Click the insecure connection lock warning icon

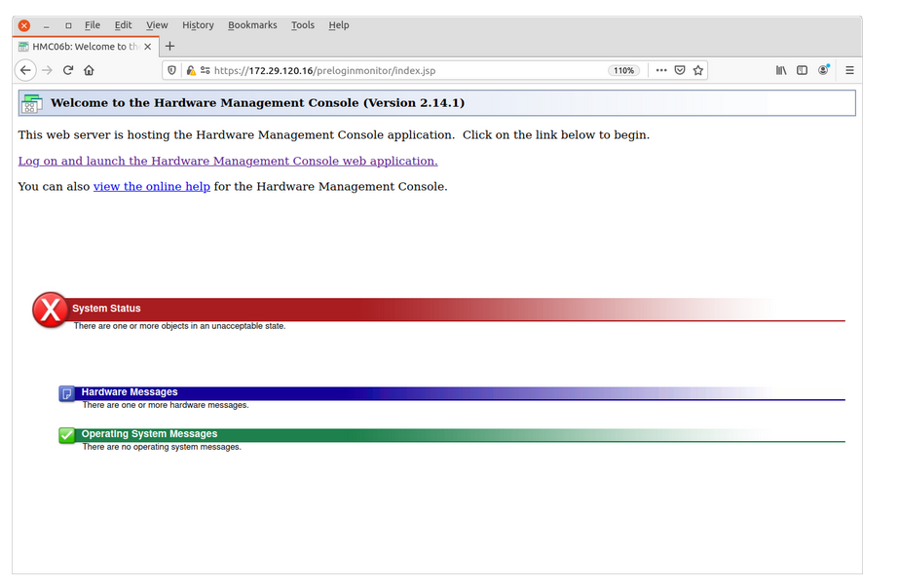pyautogui.click(x=191, y=70)
